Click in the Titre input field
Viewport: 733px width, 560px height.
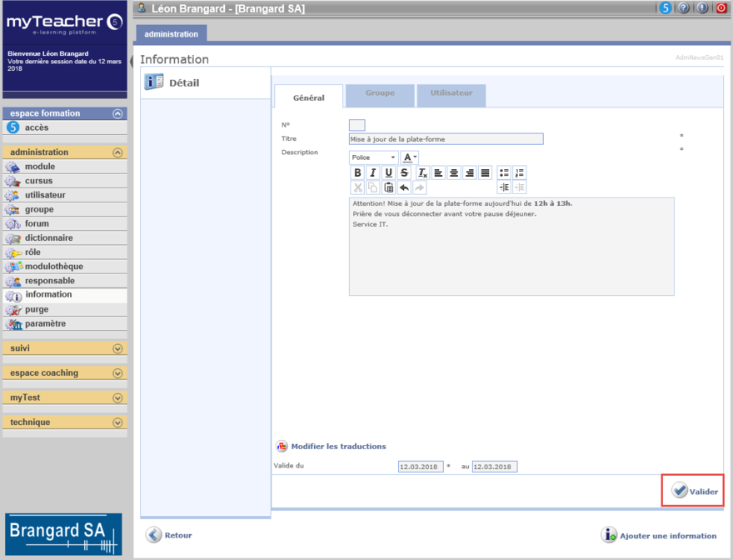446,139
